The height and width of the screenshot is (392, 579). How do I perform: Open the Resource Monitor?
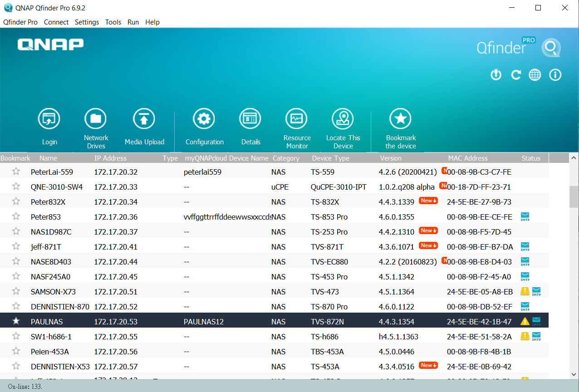tap(296, 119)
